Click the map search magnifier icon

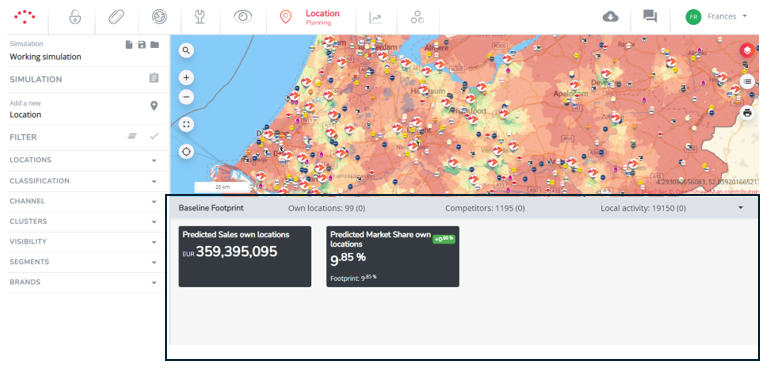pos(186,50)
